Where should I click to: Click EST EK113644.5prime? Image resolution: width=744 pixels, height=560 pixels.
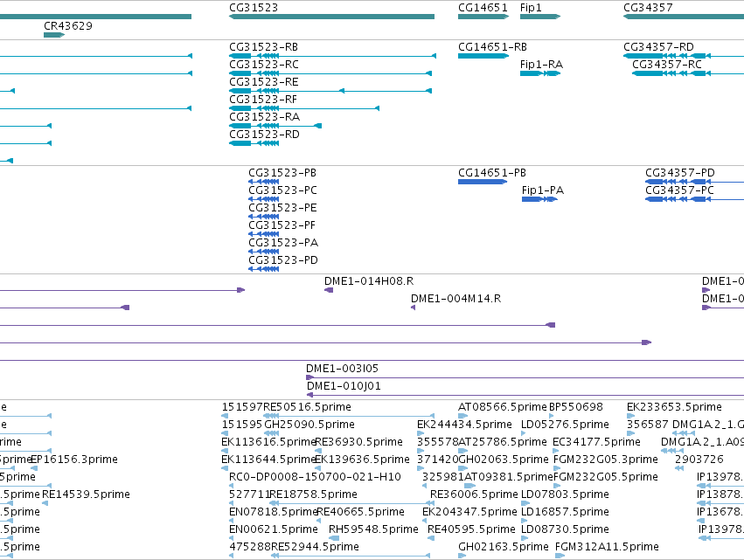pyautogui.click(x=268, y=460)
